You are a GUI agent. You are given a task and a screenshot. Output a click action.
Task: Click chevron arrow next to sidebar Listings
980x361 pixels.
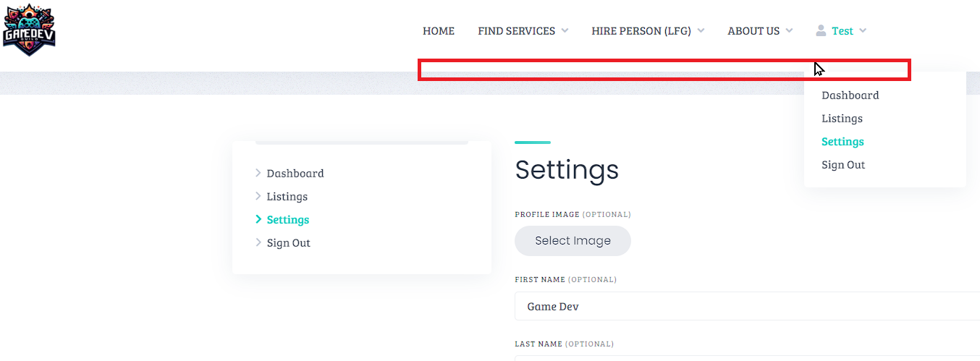[x=258, y=196]
